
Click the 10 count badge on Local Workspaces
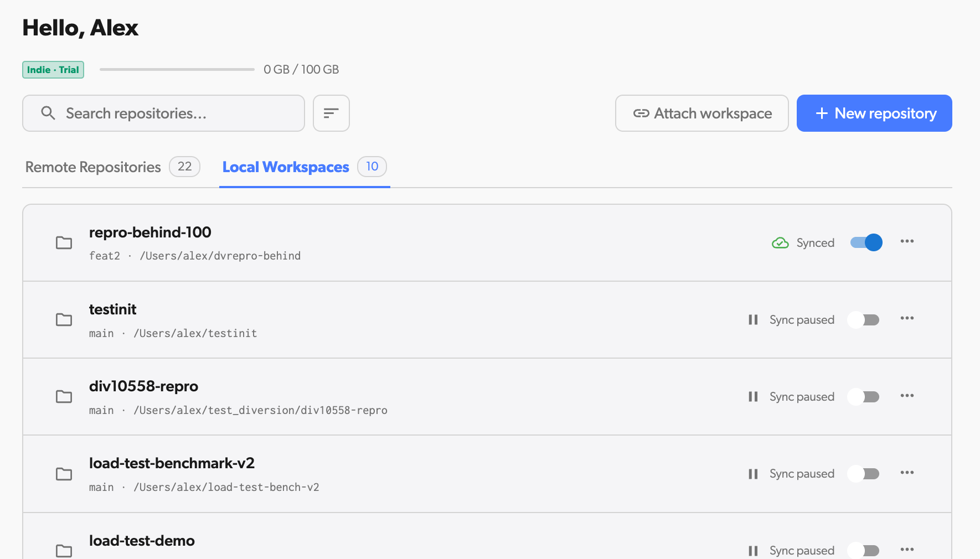[372, 166]
